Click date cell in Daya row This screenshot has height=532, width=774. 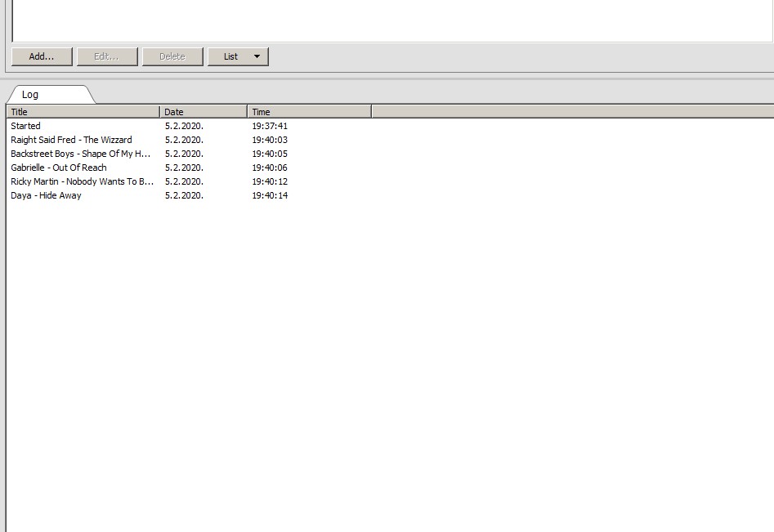point(184,195)
